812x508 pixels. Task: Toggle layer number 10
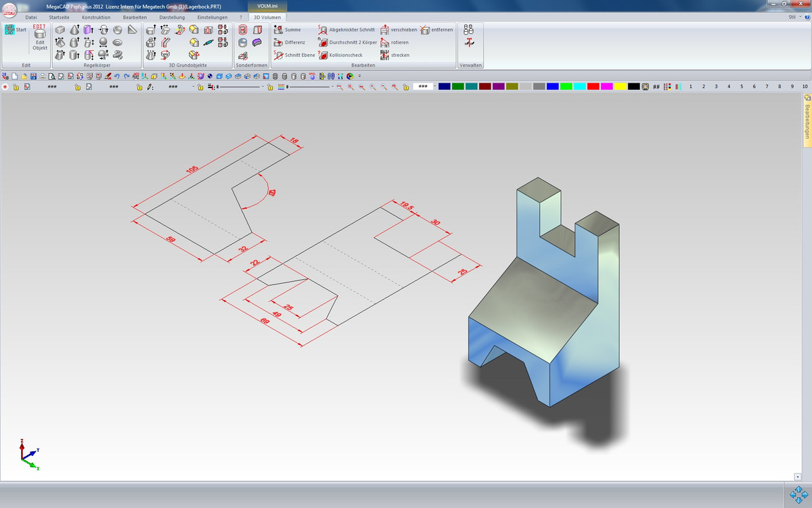(x=805, y=87)
